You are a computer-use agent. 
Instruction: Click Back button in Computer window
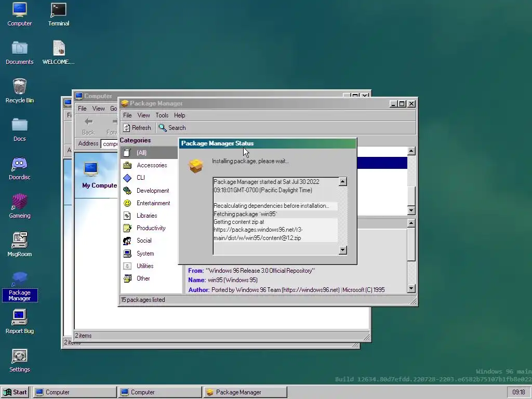[88, 126]
